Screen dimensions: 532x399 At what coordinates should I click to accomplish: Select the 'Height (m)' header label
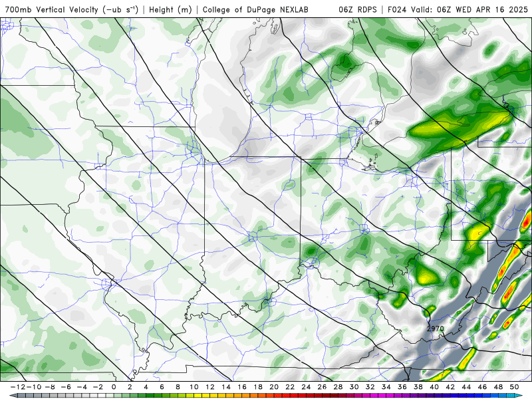click(170, 9)
